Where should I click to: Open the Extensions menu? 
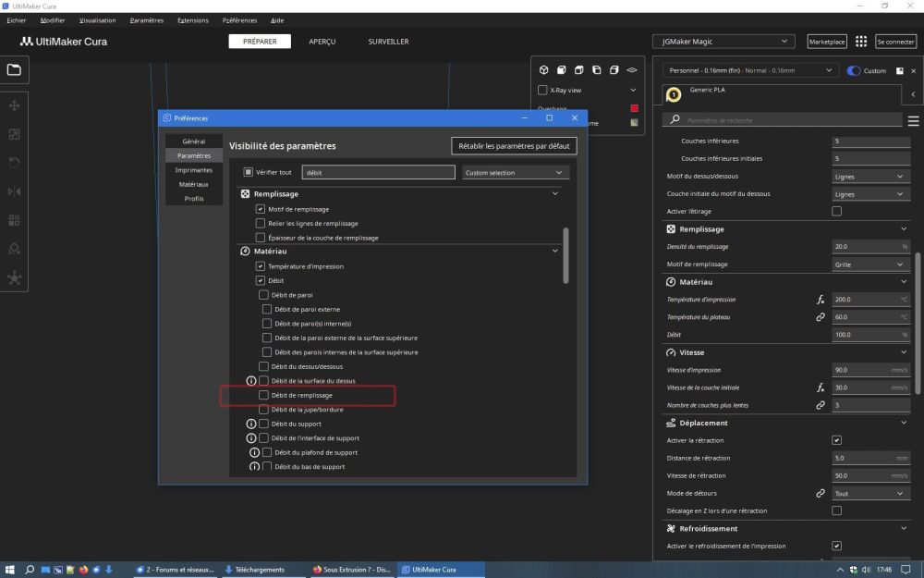[193, 20]
